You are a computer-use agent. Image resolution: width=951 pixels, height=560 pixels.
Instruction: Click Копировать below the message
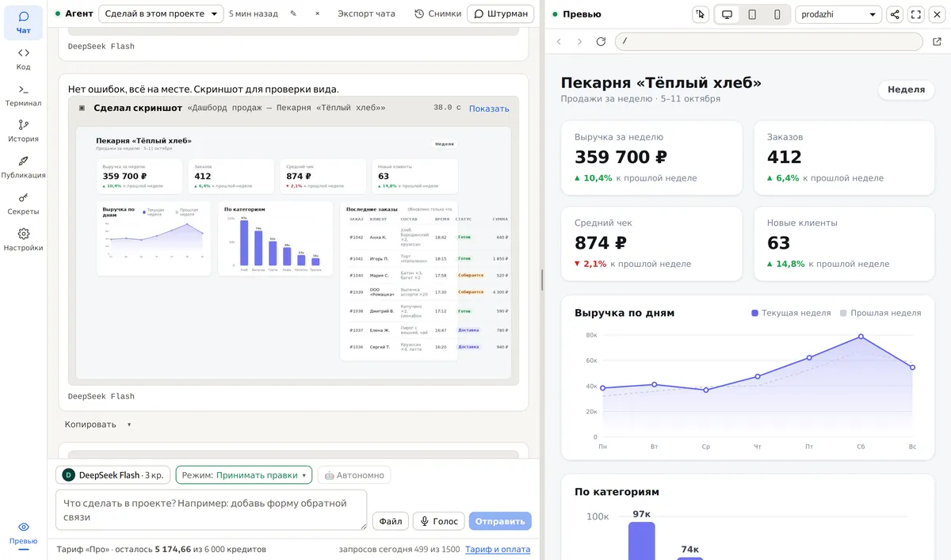point(90,425)
